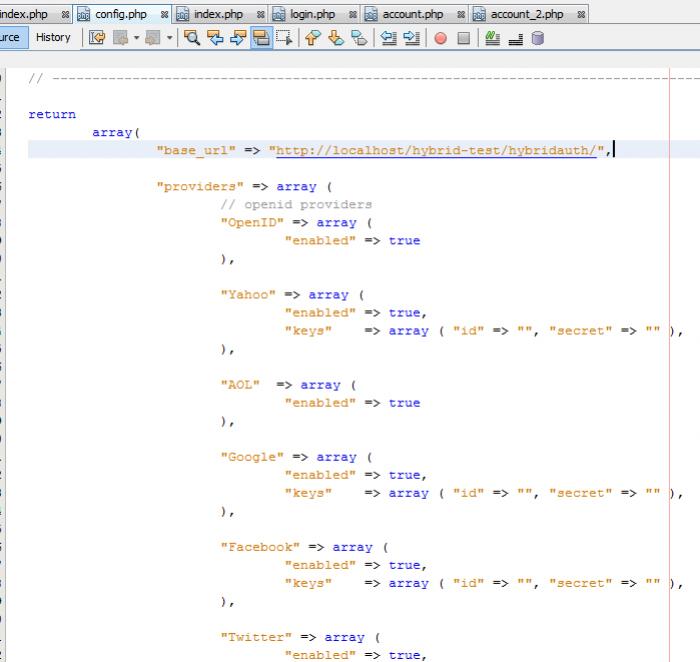This screenshot has width=700, height=662.
Task: Go to Next Bookmark icon
Action: tap(336, 38)
